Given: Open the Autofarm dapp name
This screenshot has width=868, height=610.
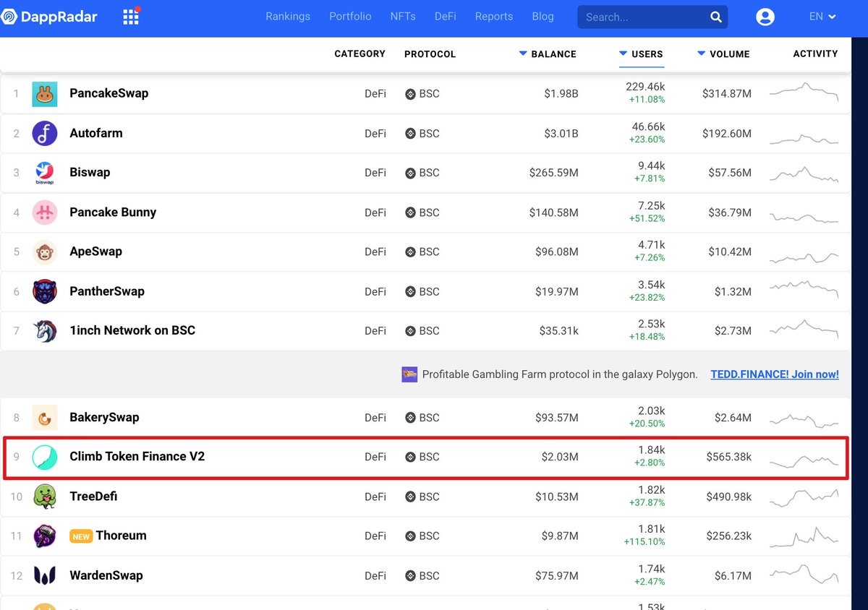Looking at the screenshot, I should (96, 133).
